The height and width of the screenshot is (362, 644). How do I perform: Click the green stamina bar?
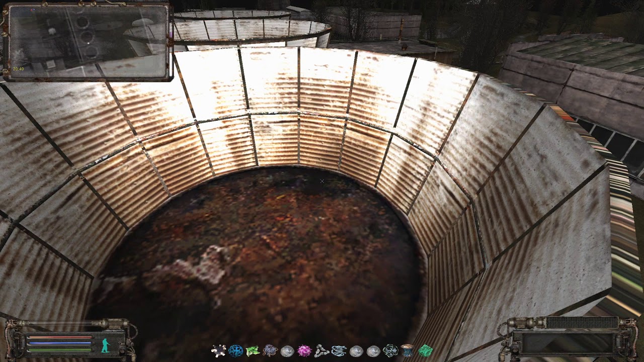tap(59, 349)
